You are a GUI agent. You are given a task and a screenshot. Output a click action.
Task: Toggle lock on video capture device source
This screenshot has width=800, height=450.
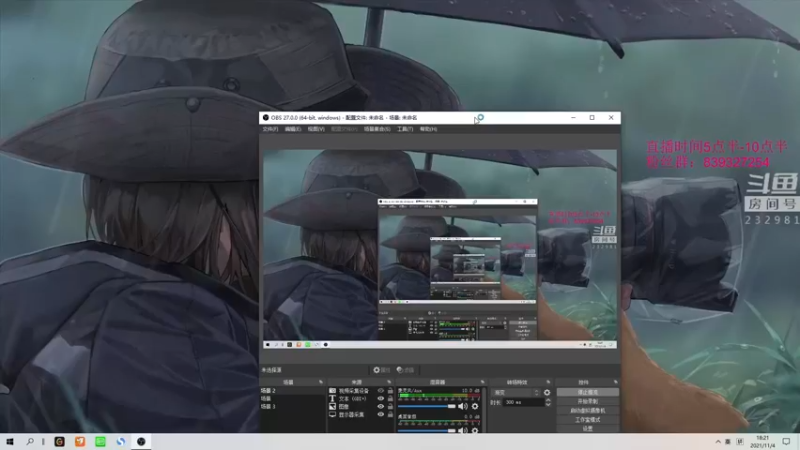pyautogui.click(x=390, y=391)
